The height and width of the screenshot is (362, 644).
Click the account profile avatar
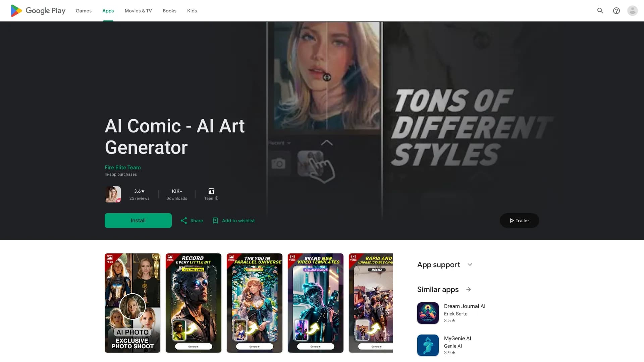click(633, 10)
